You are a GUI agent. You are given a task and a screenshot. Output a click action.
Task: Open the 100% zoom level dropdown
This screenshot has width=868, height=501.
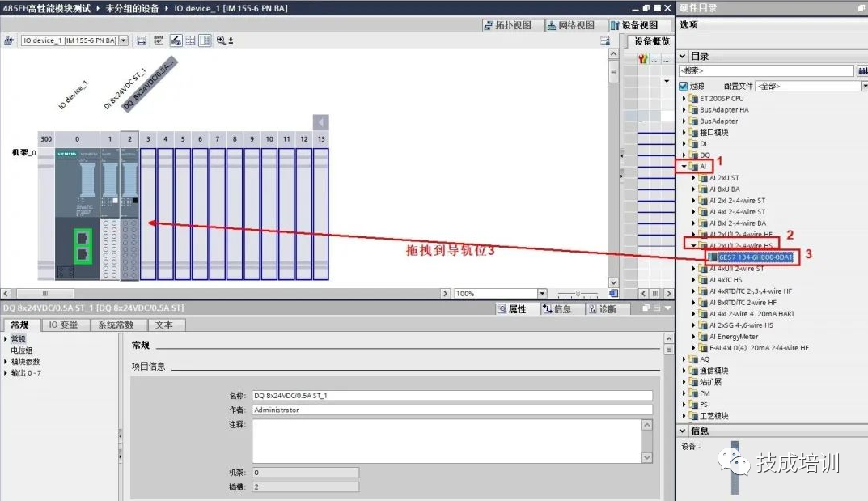click(x=542, y=294)
